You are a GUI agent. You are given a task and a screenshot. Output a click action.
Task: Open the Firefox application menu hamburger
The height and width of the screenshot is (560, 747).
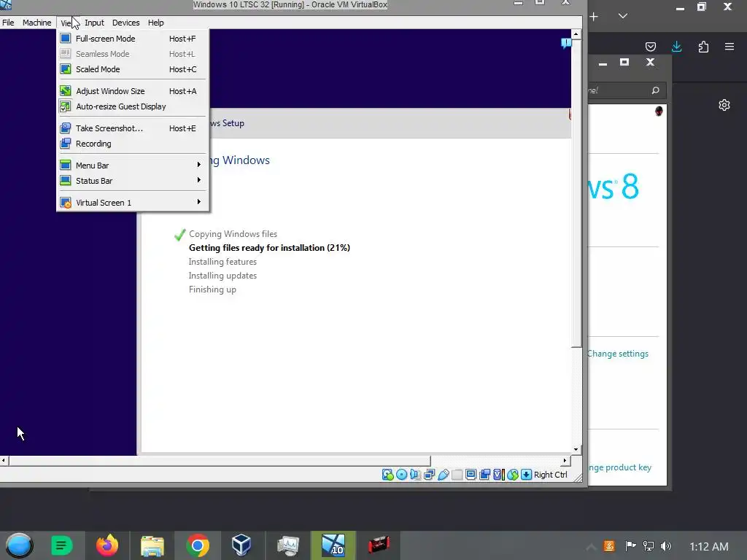pyautogui.click(x=729, y=46)
